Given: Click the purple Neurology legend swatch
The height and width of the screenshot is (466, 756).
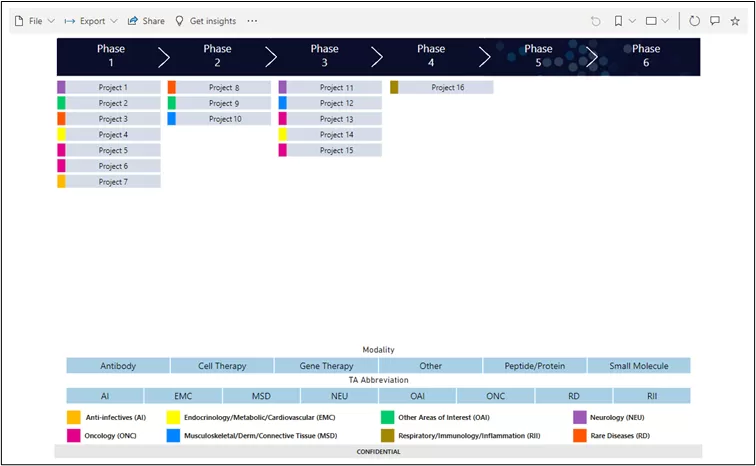Looking at the screenshot, I should coord(579,417).
